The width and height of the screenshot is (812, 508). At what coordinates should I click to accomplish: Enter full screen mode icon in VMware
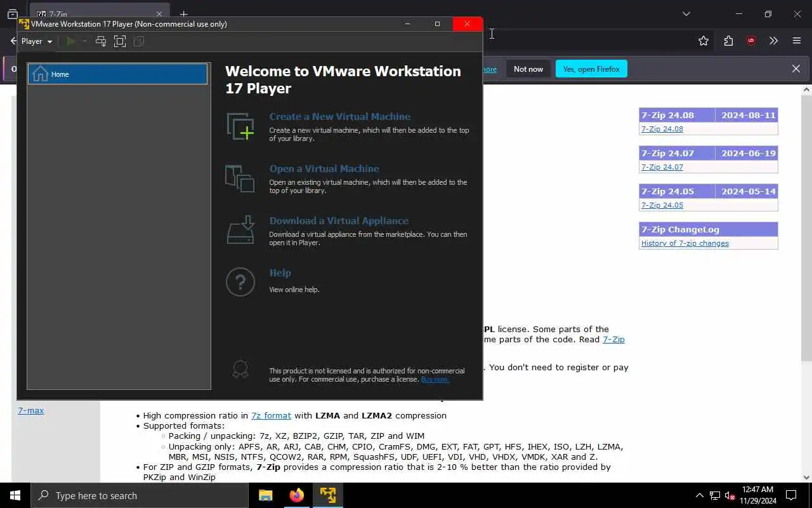tap(120, 41)
